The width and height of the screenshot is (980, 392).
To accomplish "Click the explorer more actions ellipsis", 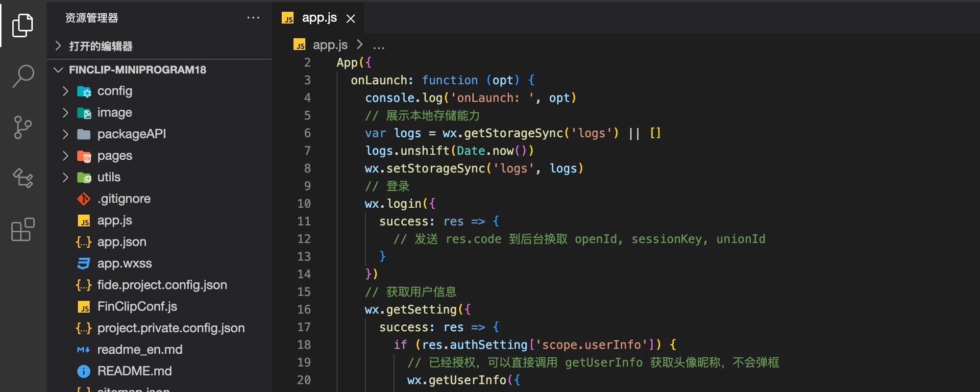I will tap(253, 18).
